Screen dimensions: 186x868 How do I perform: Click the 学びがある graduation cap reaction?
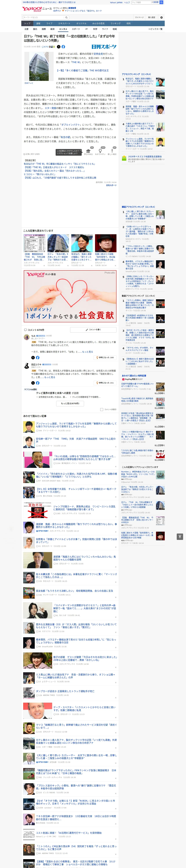click(x=89, y=151)
